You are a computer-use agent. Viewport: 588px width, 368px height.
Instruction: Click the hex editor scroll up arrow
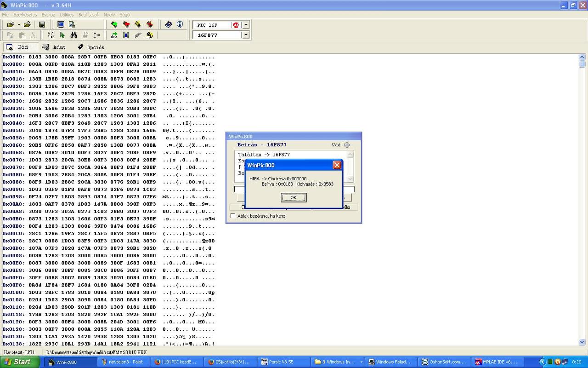pyautogui.click(x=582, y=57)
